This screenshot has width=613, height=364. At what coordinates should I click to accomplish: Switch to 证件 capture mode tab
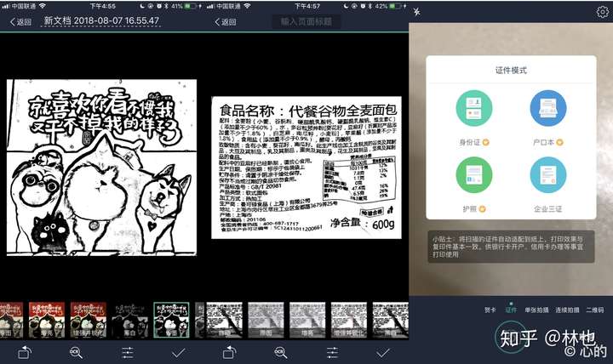click(x=511, y=310)
